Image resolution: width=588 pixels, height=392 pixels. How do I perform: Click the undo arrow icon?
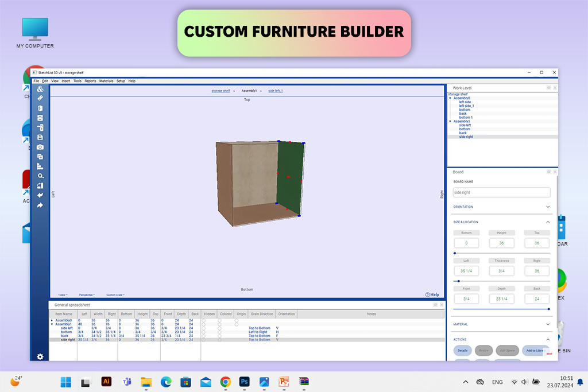click(x=40, y=195)
